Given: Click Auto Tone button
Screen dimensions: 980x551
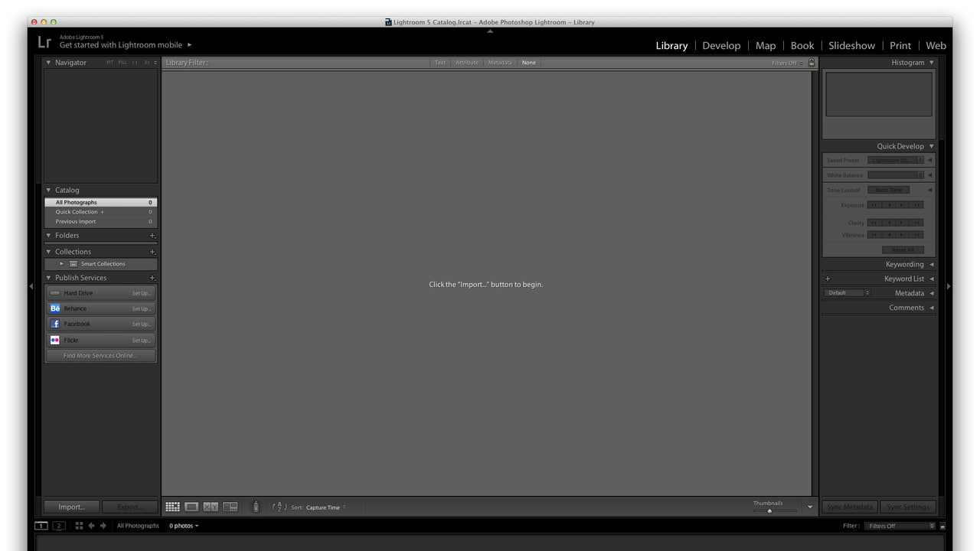Looking at the screenshot, I should (889, 190).
